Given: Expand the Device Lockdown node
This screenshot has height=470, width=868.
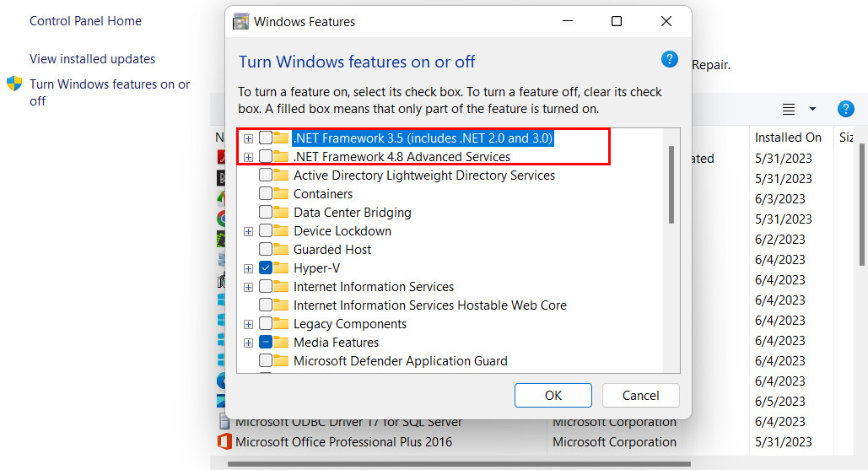Looking at the screenshot, I should pyautogui.click(x=249, y=231).
